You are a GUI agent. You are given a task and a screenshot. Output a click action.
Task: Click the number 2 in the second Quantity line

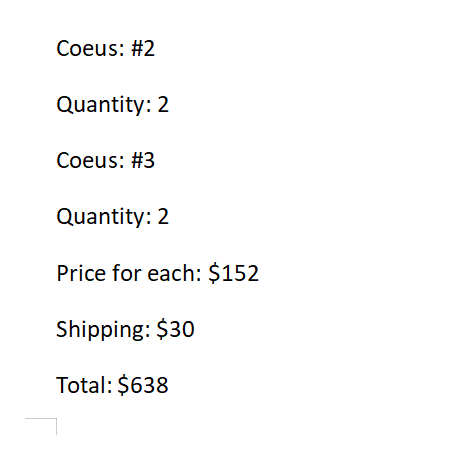(x=163, y=216)
